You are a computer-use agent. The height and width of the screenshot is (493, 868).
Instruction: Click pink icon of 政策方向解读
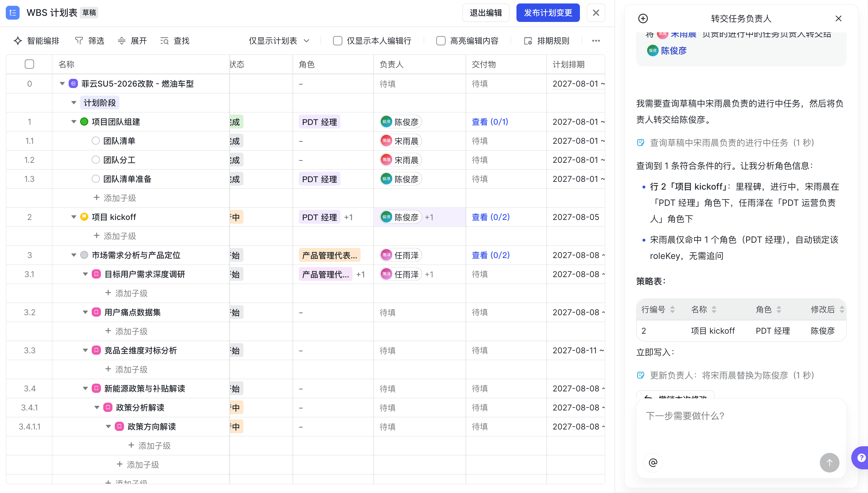[x=119, y=426]
